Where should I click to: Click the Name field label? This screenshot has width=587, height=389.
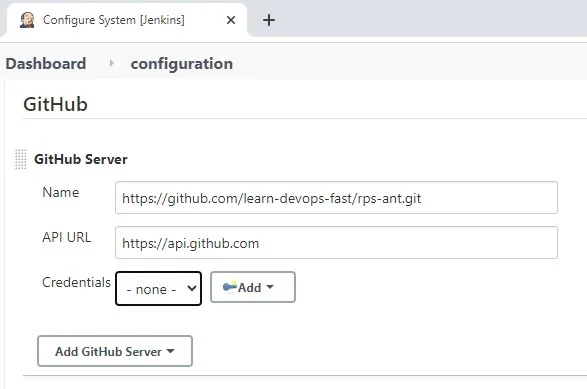[61, 192]
